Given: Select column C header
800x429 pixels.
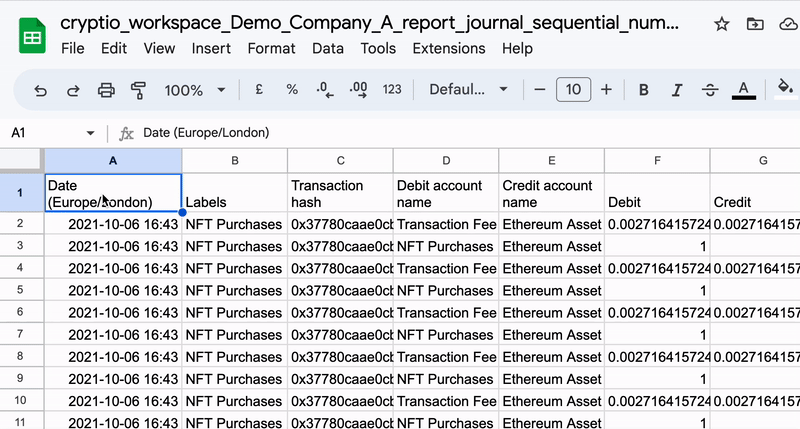Looking at the screenshot, I should click(340, 161).
